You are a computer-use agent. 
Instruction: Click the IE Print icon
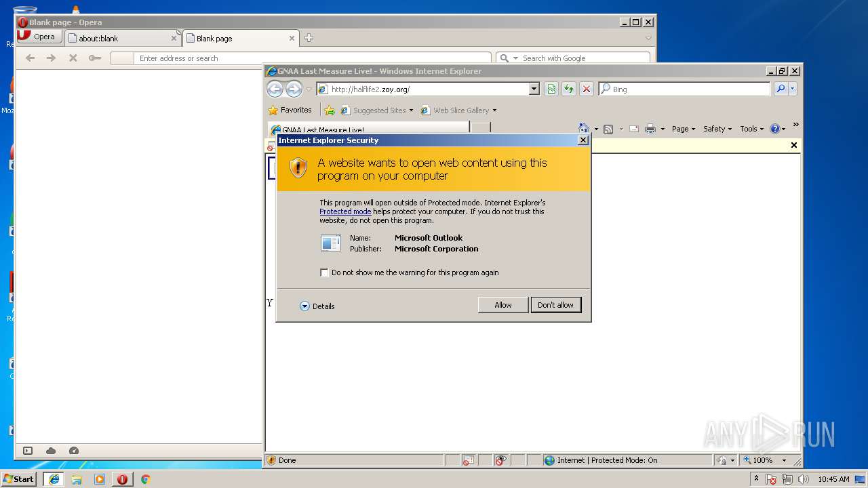pos(650,129)
